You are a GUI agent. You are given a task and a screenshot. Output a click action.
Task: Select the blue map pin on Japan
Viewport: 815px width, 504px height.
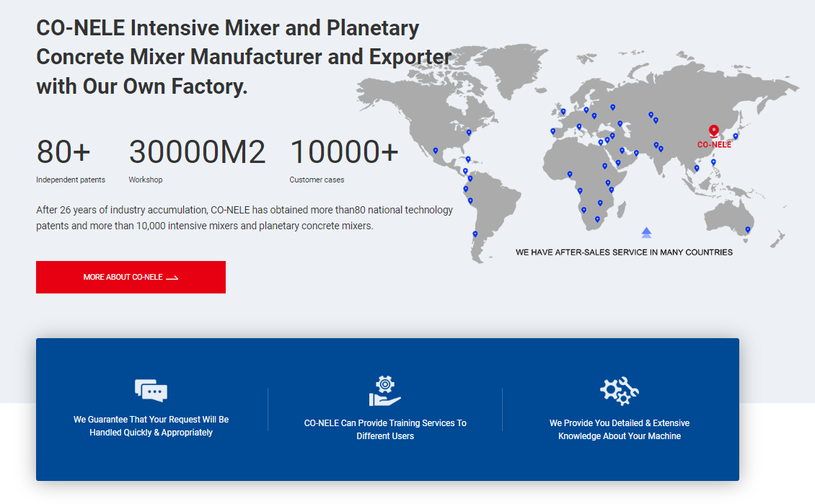click(736, 136)
